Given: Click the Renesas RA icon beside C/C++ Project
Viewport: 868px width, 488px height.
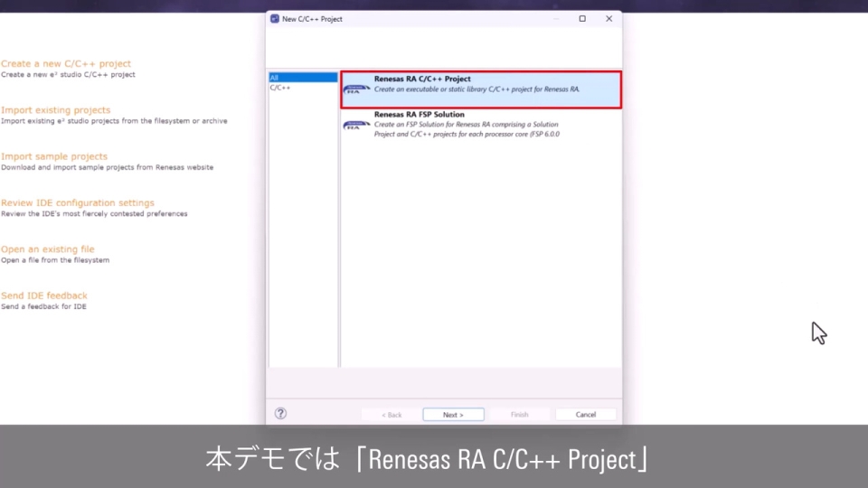Looking at the screenshot, I should (x=356, y=89).
